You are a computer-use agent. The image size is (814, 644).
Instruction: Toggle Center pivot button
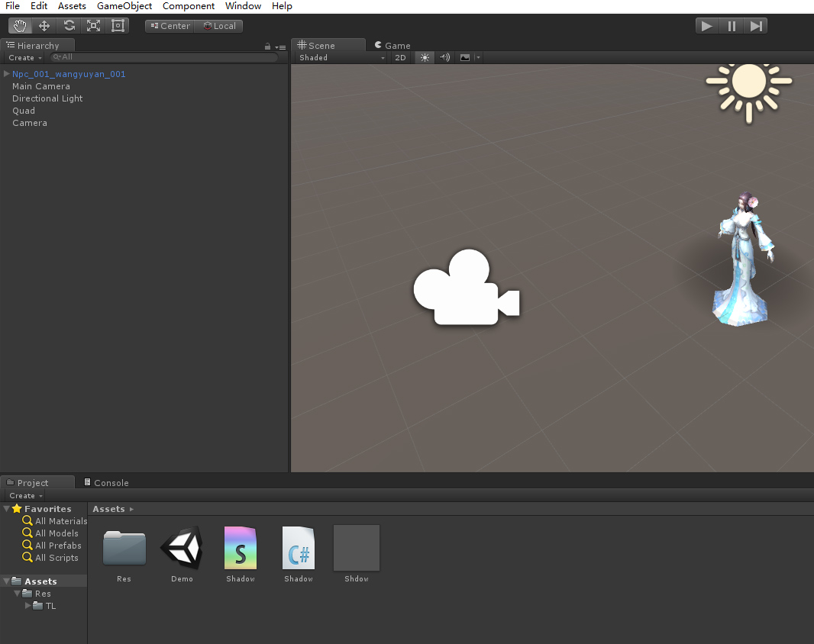click(x=170, y=26)
